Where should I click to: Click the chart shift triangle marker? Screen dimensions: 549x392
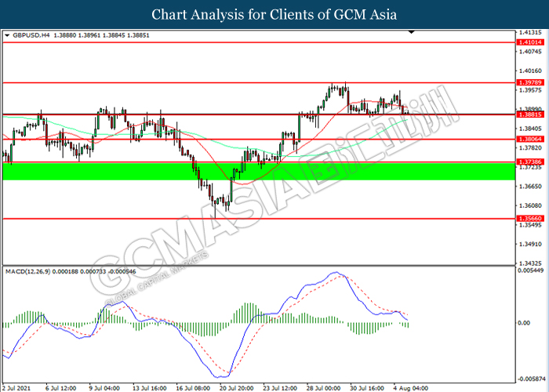pos(412,32)
